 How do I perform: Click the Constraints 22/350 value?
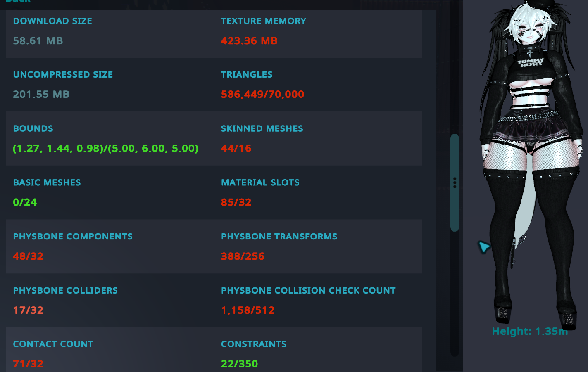point(239,364)
